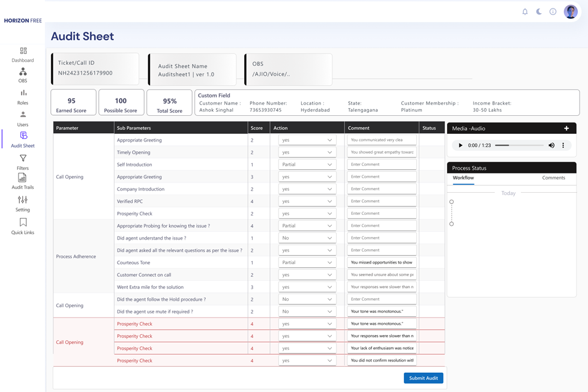The width and height of the screenshot is (588, 392).
Task: Click plus icon in Media-Audio header
Action: pos(566,128)
